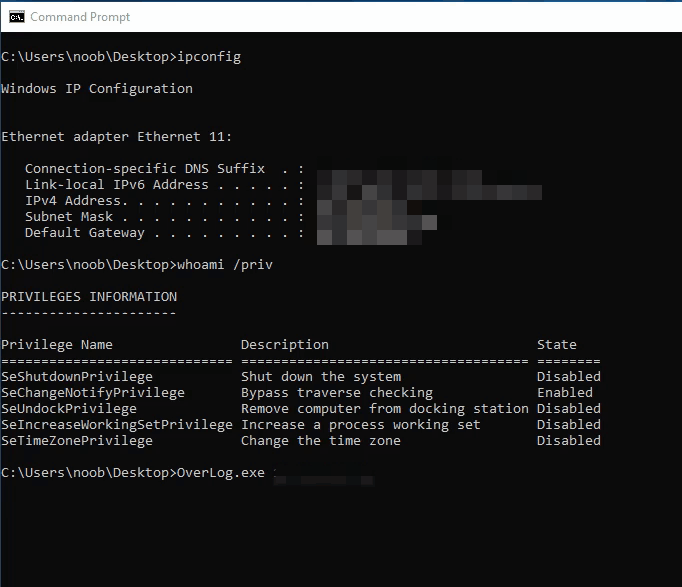Click the "Default Gateway" label
Viewport: 682px width, 587px height.
point(85,233)
